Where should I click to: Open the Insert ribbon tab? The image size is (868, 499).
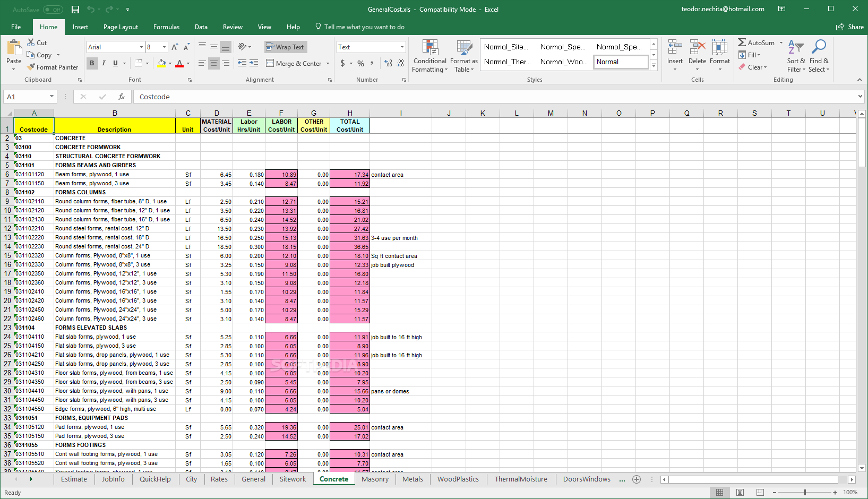80,27
